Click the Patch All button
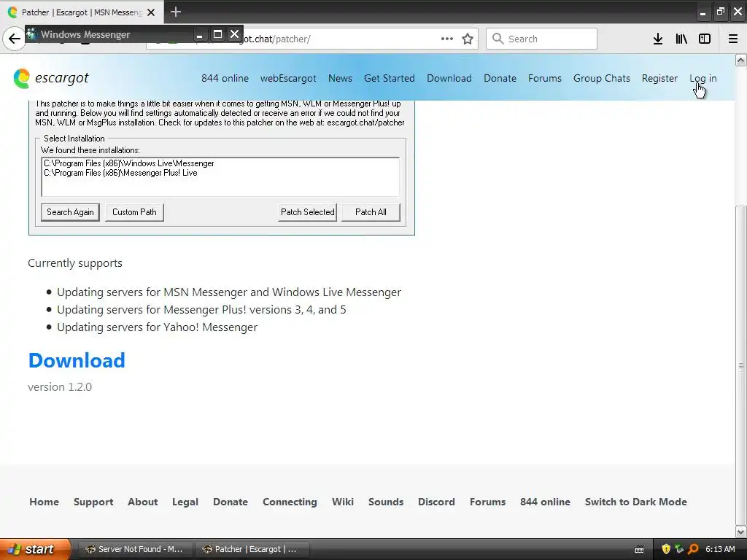 tap(371, 212)
